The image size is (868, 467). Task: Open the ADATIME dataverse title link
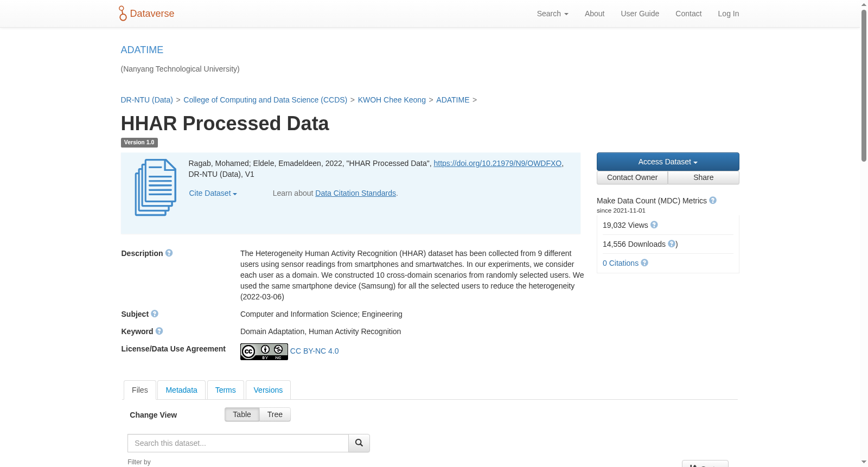click(142, 50)
